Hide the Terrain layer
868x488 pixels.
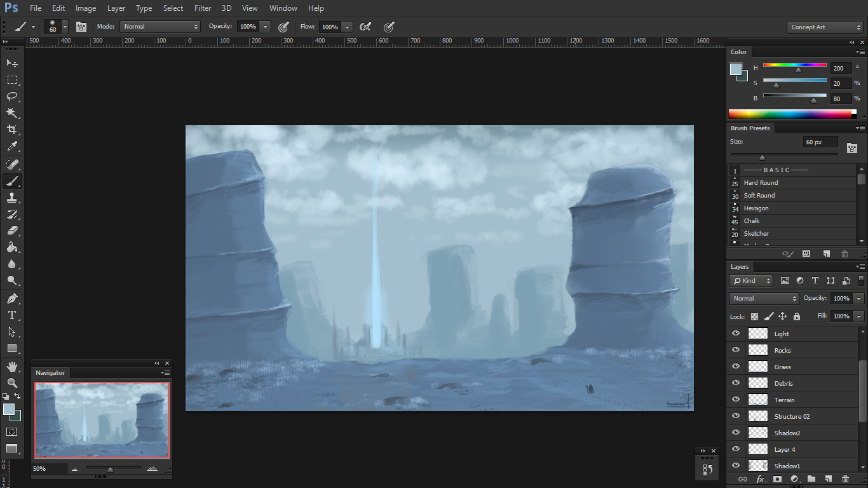(736, 400)
